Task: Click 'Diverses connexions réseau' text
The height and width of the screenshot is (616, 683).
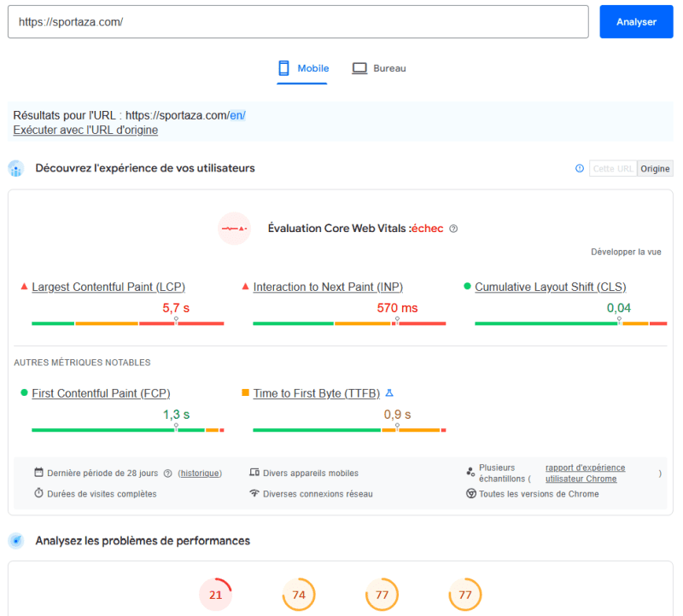Action: (318, 494)
